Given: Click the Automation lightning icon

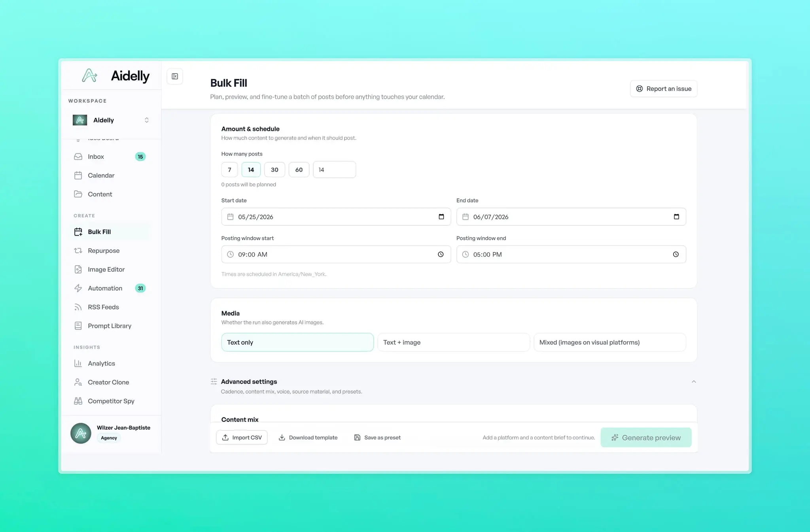Looking at the screenshot, I should point(78,288).
